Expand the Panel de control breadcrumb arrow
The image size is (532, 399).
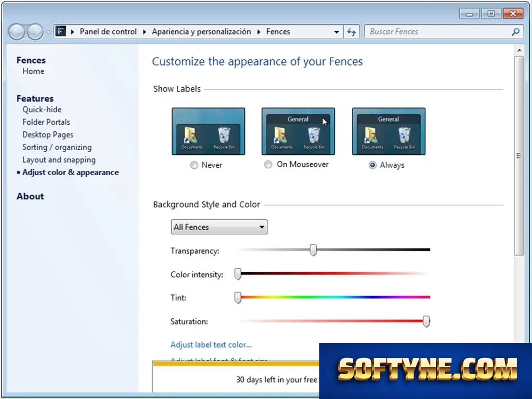144,32
